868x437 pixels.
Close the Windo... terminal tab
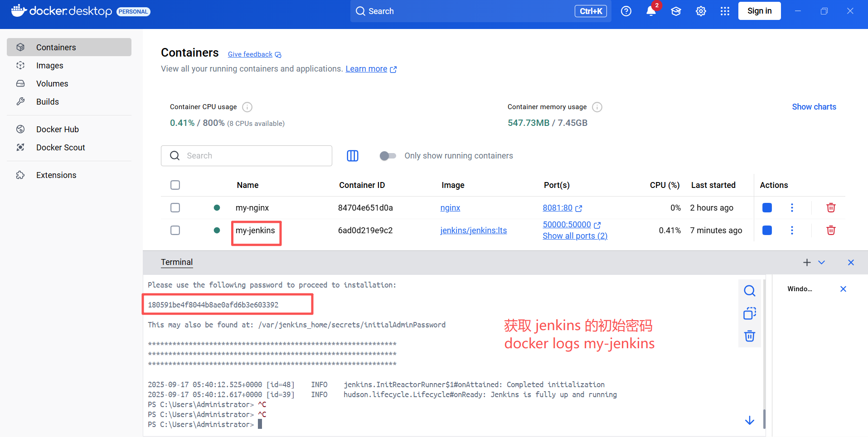point(843,289)
